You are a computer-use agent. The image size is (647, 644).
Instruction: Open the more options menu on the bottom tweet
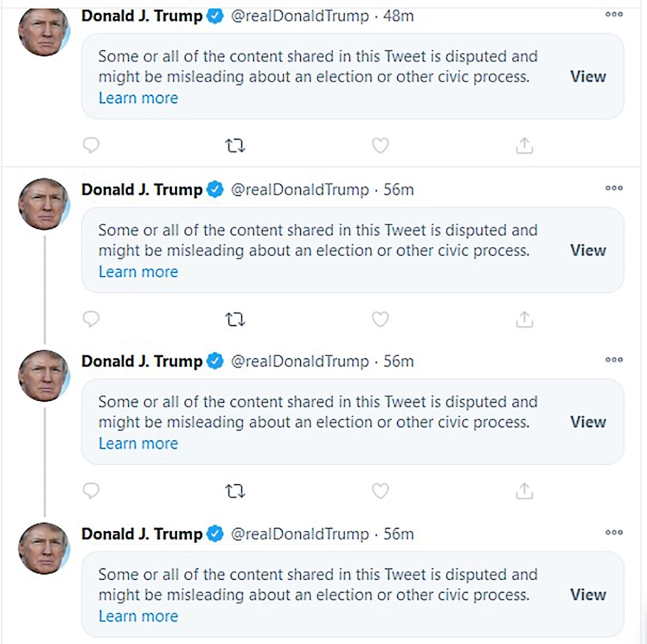click(613, 532)
